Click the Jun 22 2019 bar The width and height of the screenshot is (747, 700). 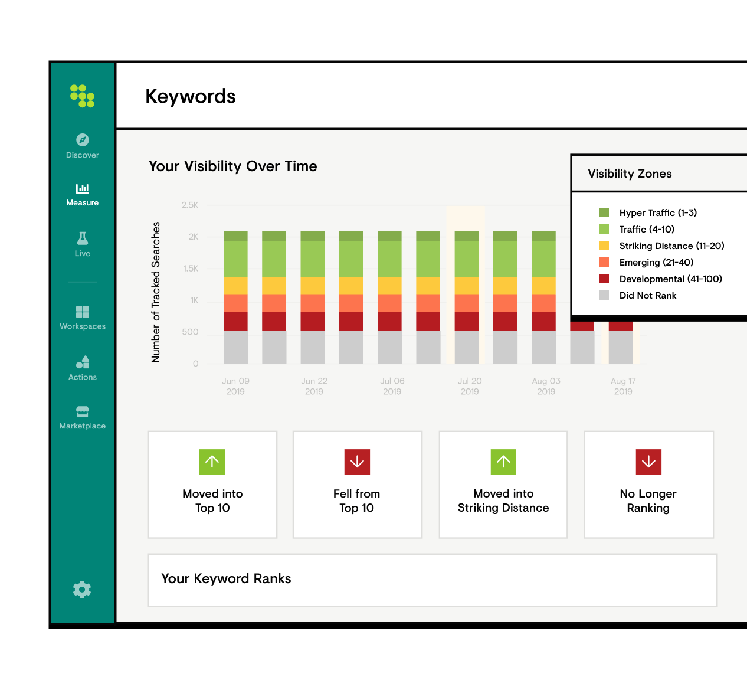tap(313, 297)
